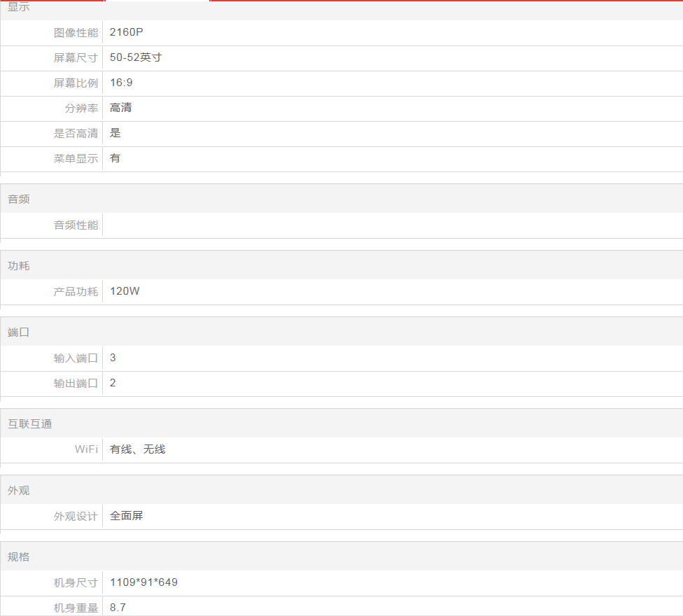Select the 有线、无线 WiFi value
Screen dimensions: 683x616
point(138,449)
